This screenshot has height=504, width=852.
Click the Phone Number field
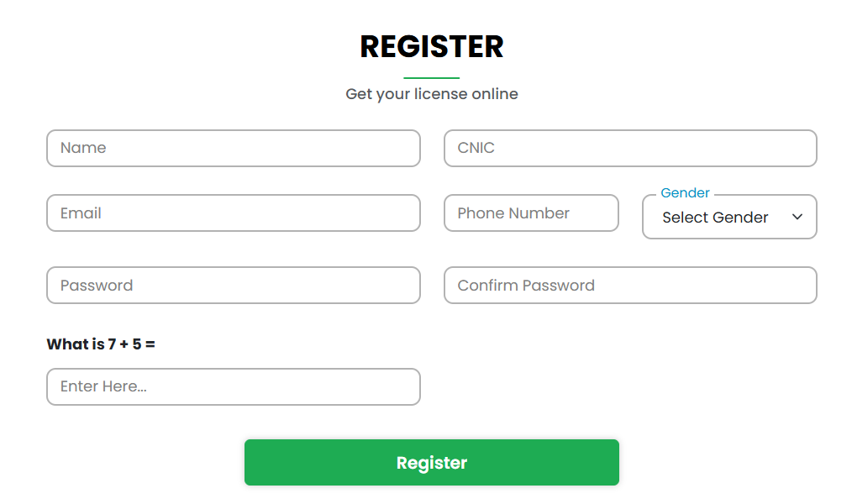pyautogui.click(x=531, y=213)
